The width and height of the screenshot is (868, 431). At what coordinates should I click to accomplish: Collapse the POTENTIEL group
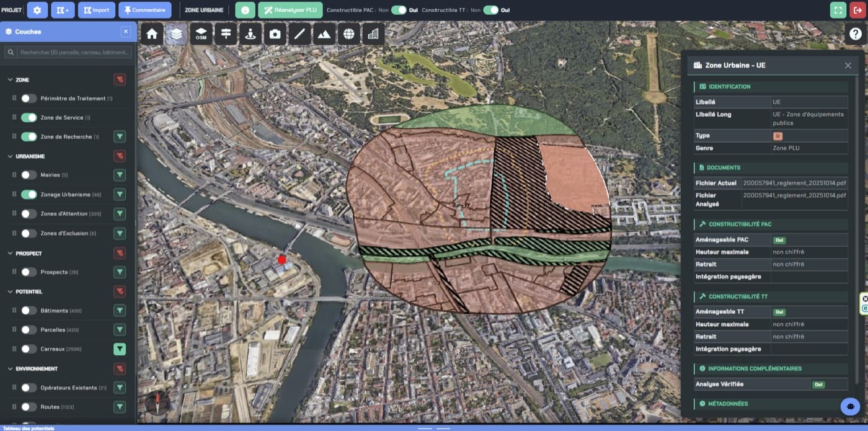(11, 291)
